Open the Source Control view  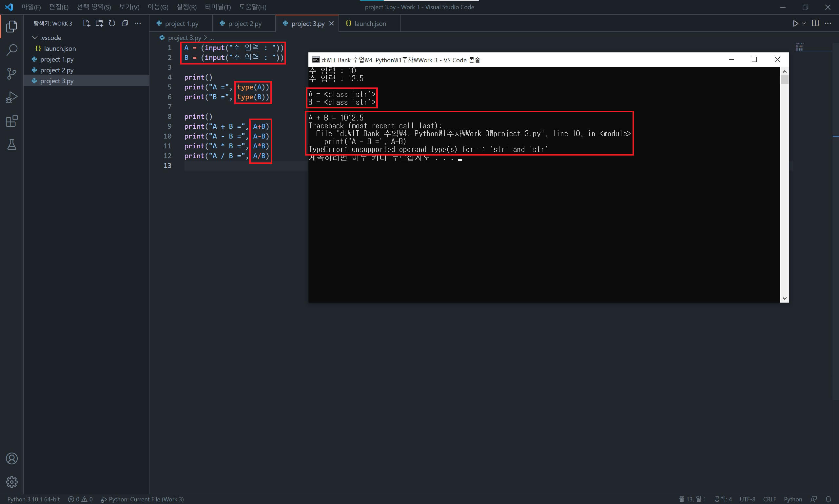[x=11, y=73]
